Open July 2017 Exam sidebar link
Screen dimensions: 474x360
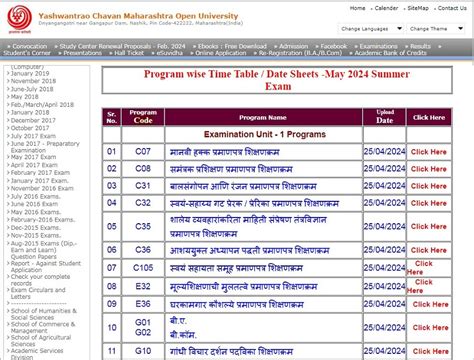click(x=33, y=136)
